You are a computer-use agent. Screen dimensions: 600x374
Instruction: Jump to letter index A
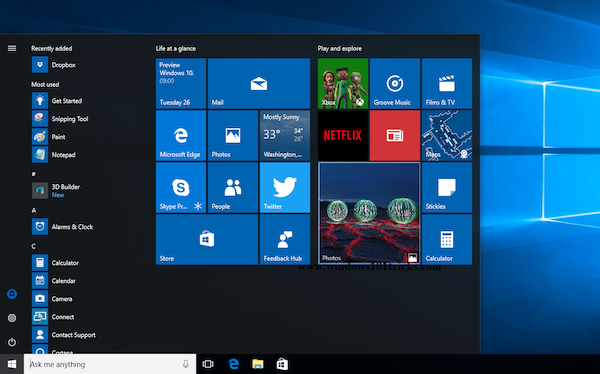click(34, 210)
